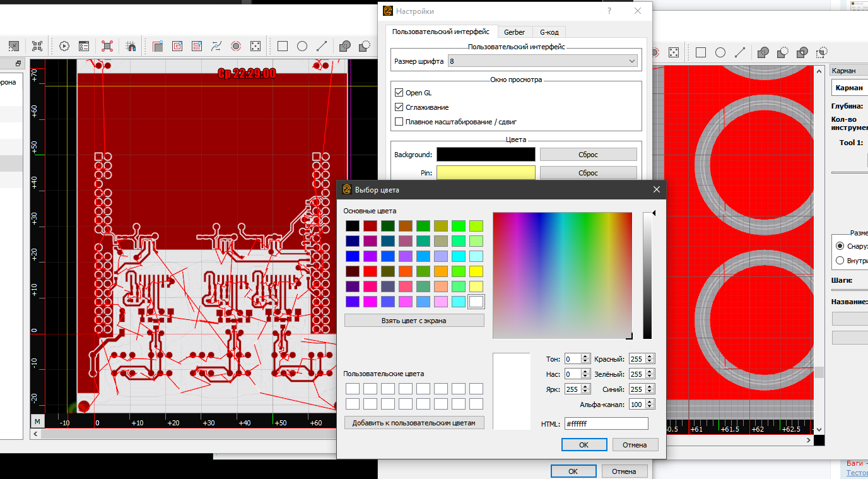The image size is (868, 479).
Task: Click the crossing curves with arrows icon
Action: [216, 46]
